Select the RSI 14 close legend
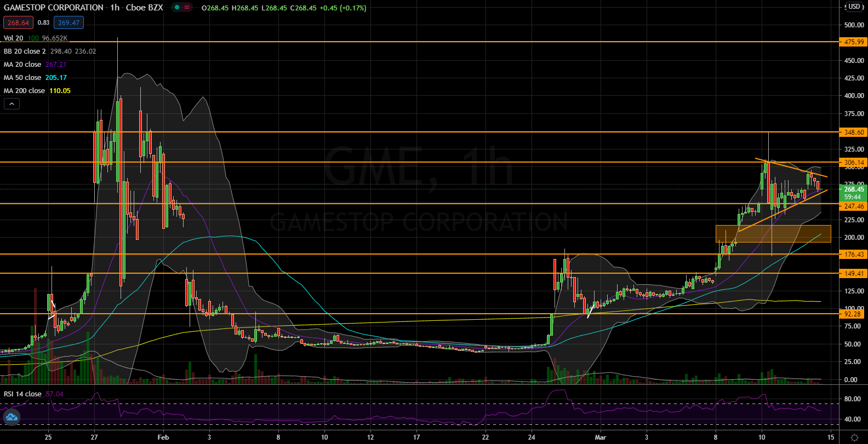The height and width of the screenshot is (444, 868). (x=22, y=394)
